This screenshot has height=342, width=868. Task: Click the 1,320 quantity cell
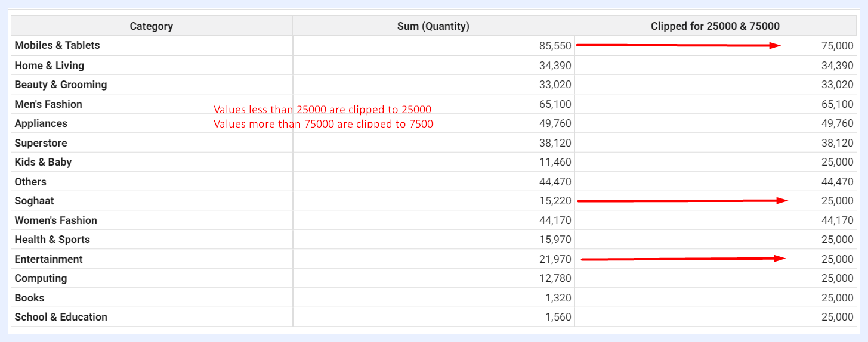click(x=558, y=298)
